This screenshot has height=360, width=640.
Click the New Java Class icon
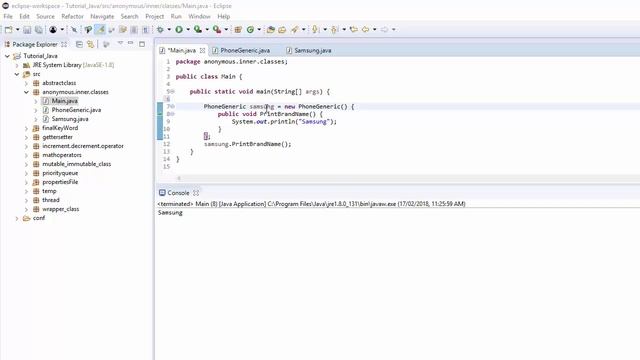tap(250, 29)
